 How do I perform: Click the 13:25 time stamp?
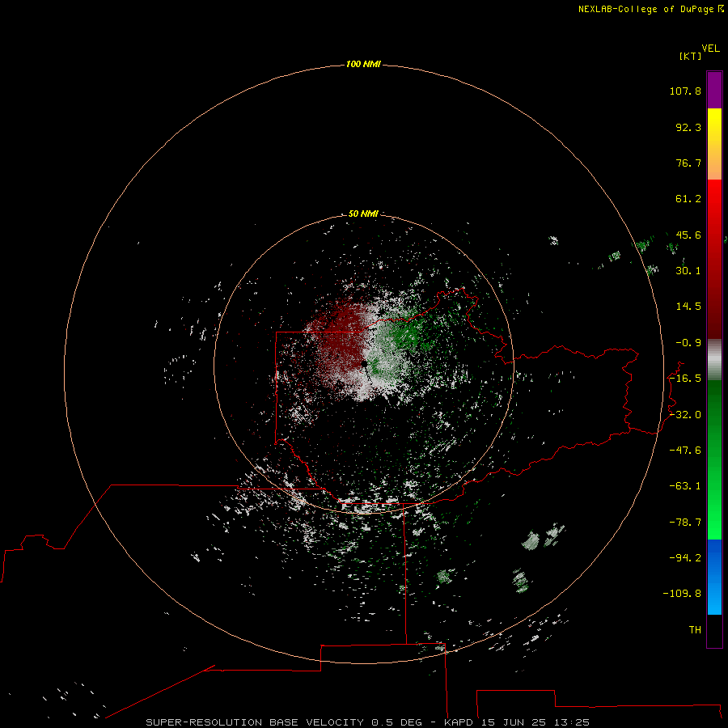pos(572,722)
